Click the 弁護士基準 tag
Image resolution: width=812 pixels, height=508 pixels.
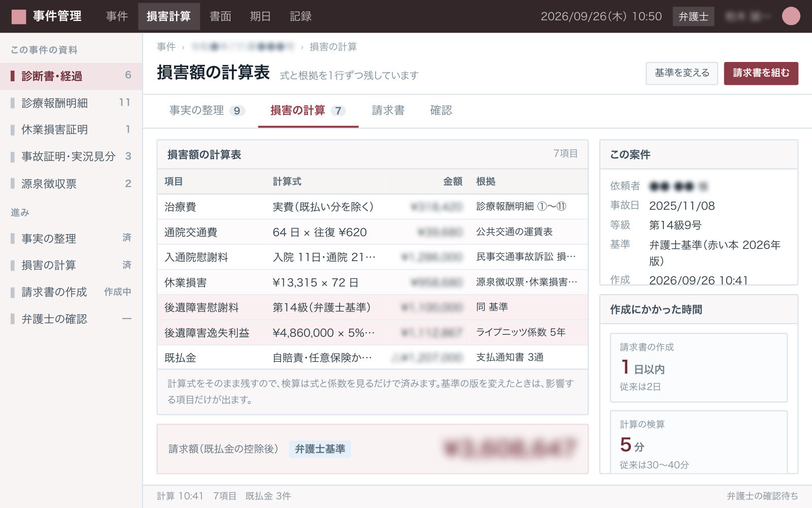320,449
